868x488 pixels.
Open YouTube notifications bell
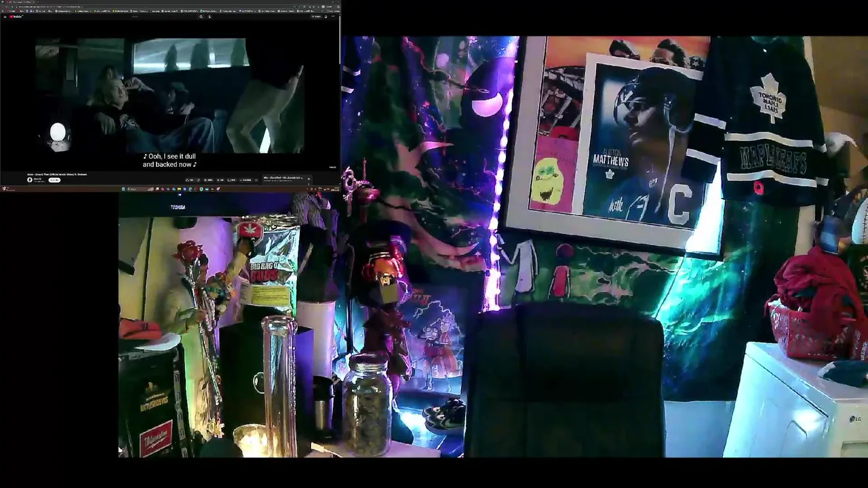[325, 17]
